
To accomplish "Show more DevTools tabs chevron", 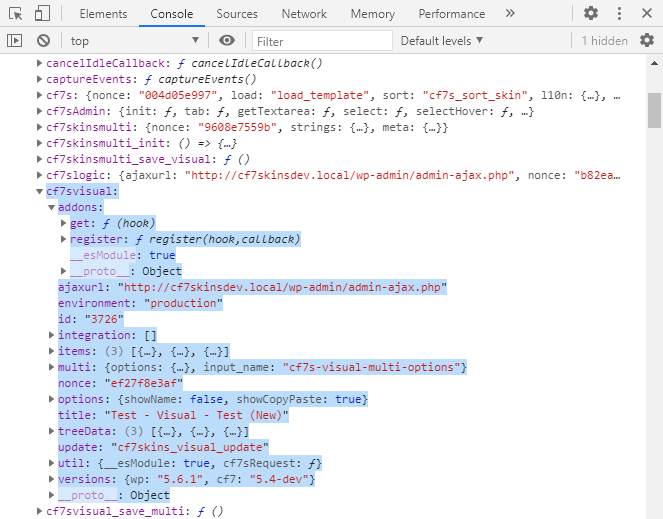I will coord(510,14).
